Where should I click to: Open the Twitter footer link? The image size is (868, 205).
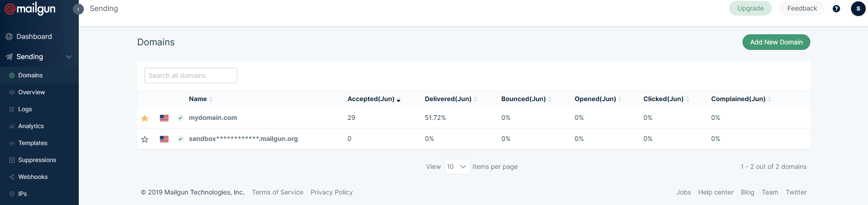pos(796,192)
